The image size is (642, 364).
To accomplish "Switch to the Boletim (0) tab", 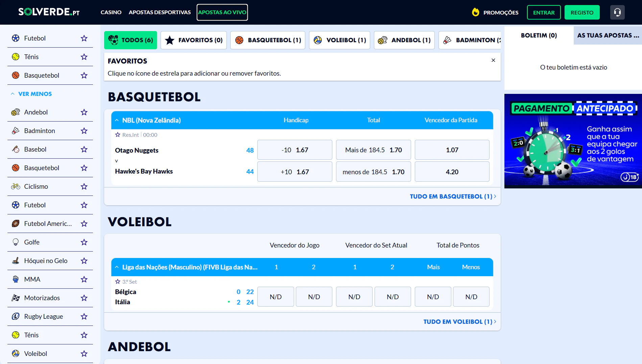I will tap(539, 35).
